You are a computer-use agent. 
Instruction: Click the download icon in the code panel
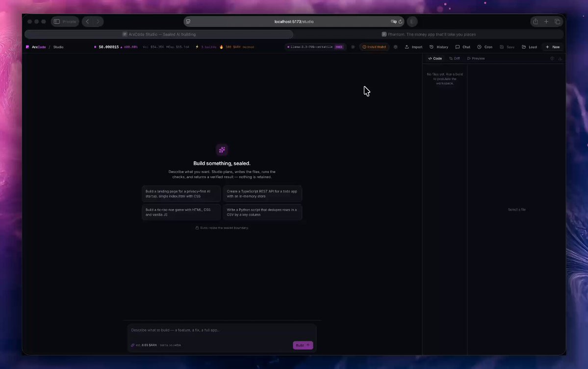(x=560, y=58)
